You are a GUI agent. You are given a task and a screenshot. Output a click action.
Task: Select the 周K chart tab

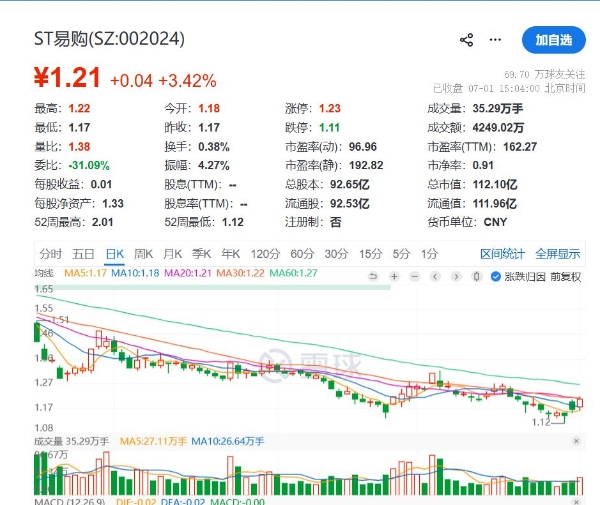click(x=143, y=254)
